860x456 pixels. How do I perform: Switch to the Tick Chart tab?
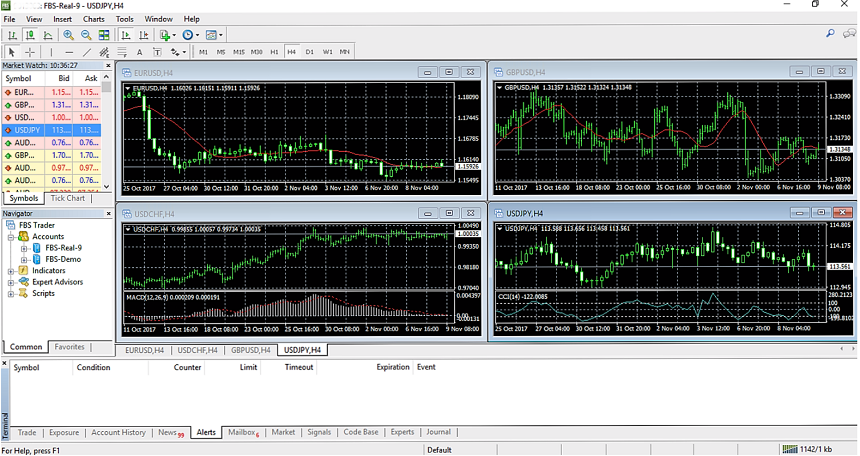click(x=68, y=198)
